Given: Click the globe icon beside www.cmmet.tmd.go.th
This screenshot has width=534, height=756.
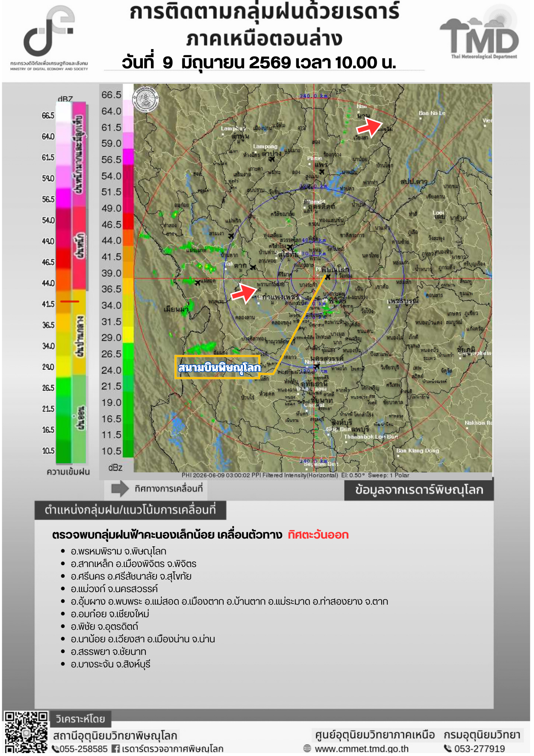Looking at the screenshot, I should point(307,748).
